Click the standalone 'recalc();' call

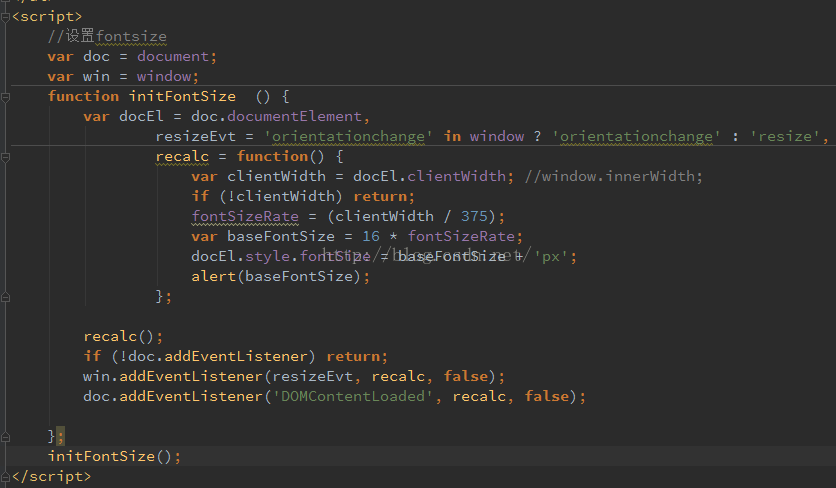(123, 337)
